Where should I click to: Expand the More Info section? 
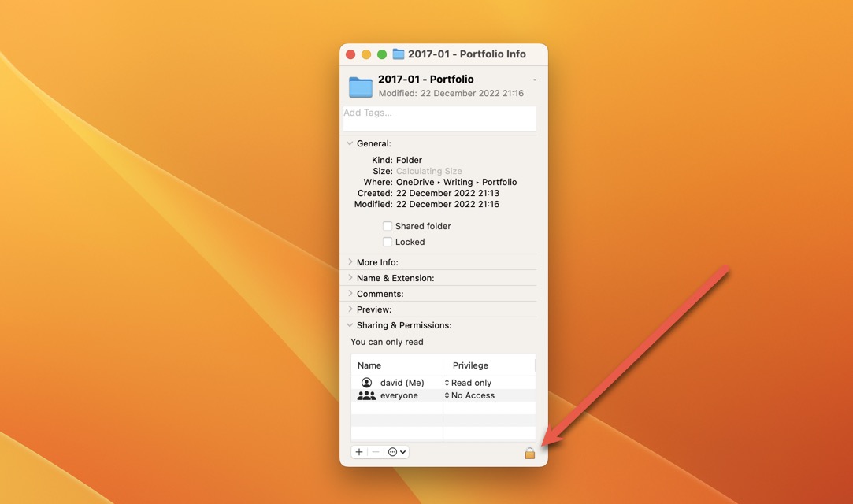(350, 261)
